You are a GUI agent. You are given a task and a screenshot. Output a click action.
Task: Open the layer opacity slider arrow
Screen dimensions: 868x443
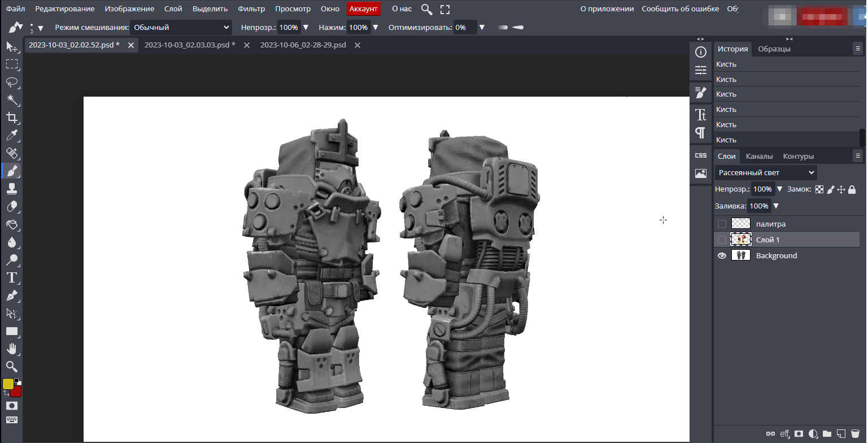pyautogui.click(x=780, y=189)
